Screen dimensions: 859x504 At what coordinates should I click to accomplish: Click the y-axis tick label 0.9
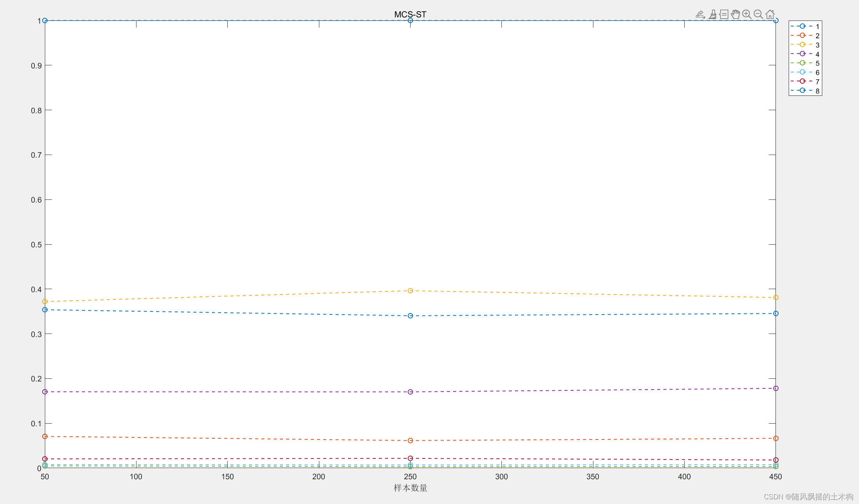coord(36,66)
